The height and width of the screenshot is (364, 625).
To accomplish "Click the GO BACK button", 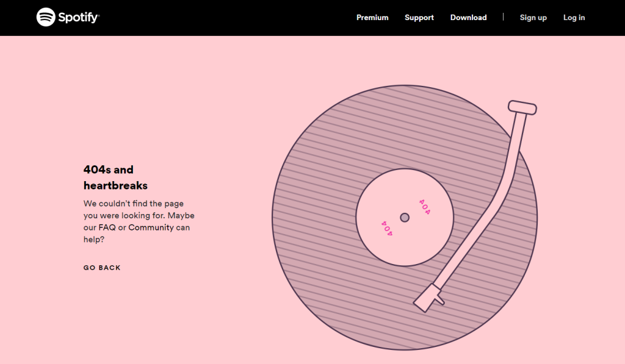I will point(102,268).
